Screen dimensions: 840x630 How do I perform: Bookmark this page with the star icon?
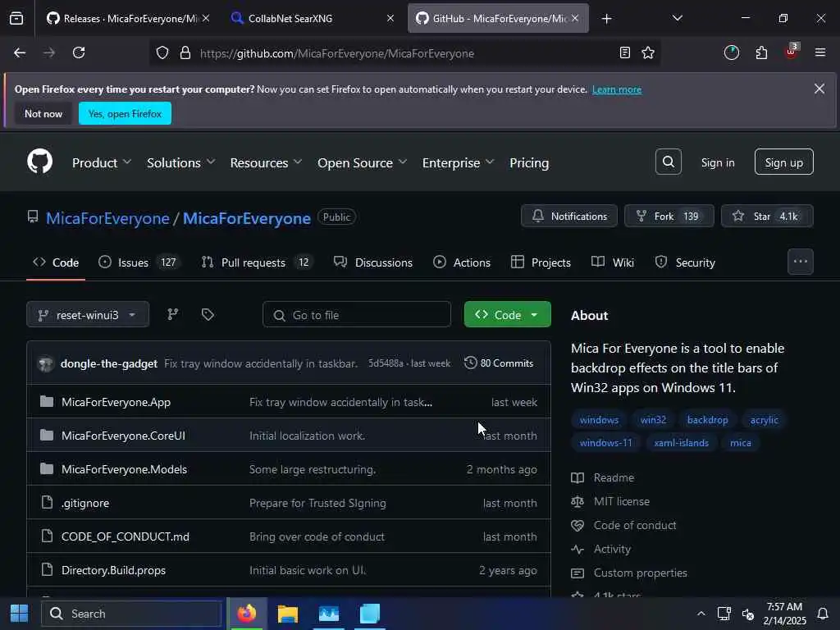pos(648,52)
